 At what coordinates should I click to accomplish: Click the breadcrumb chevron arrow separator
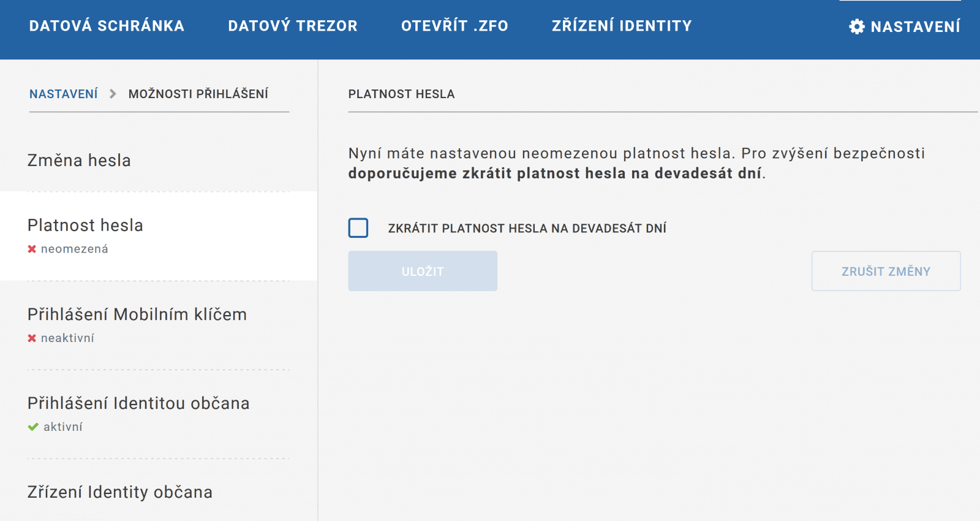pyautogui.click(x=113, y=94)
